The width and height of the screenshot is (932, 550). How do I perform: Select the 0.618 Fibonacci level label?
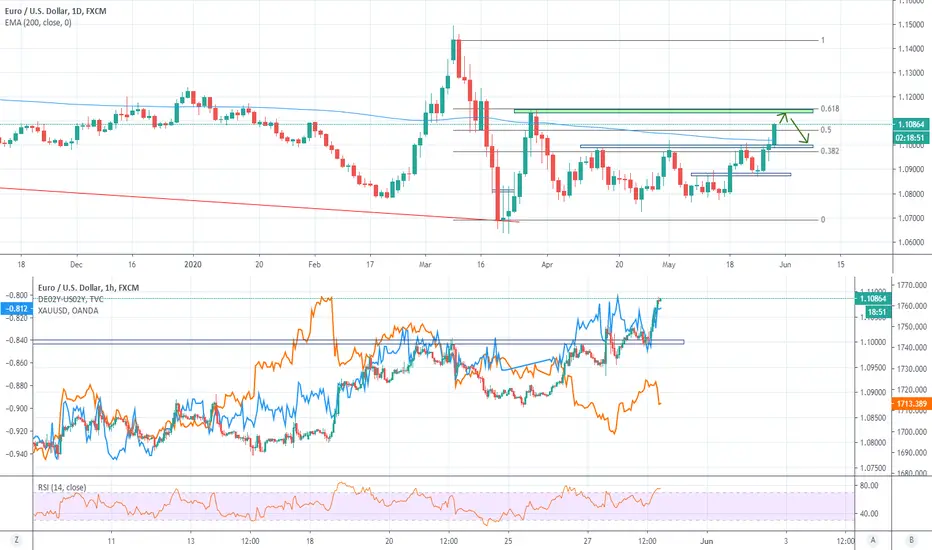tap(830, 109)
